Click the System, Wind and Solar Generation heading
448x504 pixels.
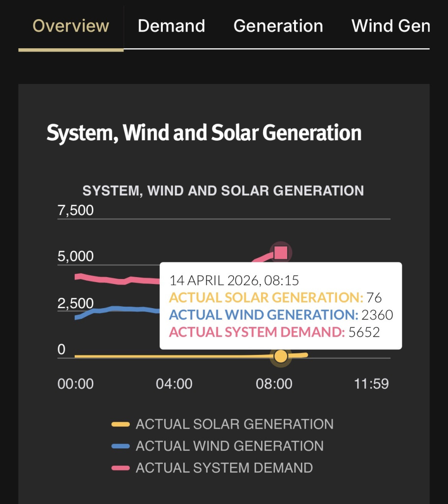tap(204, 132)
